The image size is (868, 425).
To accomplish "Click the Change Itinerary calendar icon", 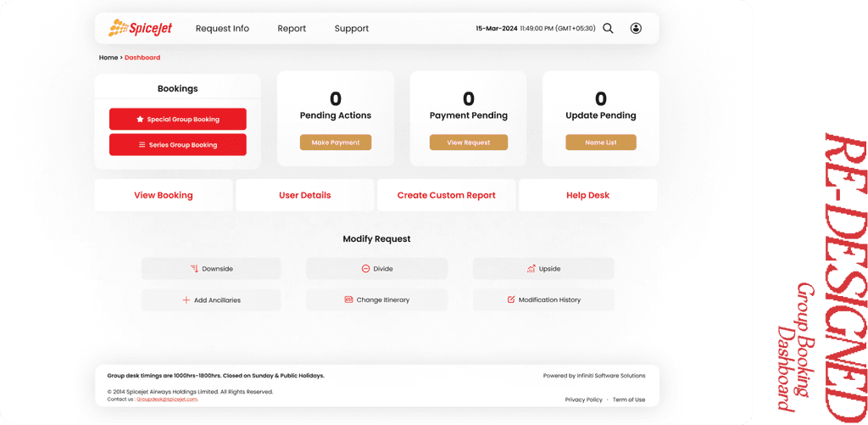I will pyautogui.click(x=348, y=299).
